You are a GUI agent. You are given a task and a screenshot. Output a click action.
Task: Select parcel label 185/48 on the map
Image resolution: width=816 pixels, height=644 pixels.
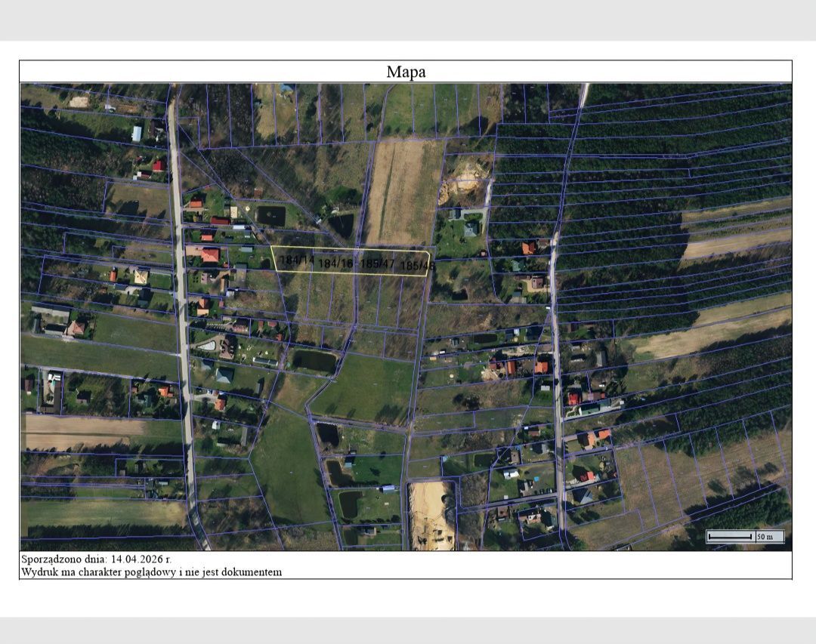pyautogui.click(x=417, y=266)
